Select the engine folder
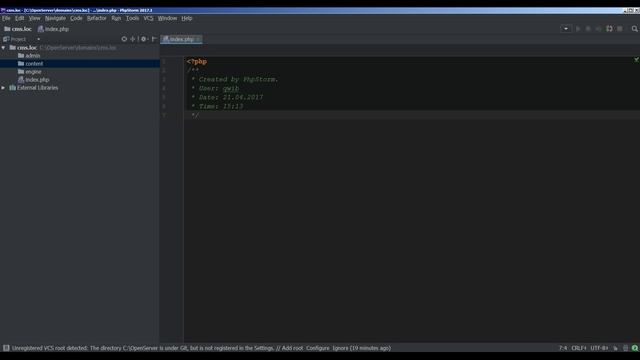 (29, 72)
